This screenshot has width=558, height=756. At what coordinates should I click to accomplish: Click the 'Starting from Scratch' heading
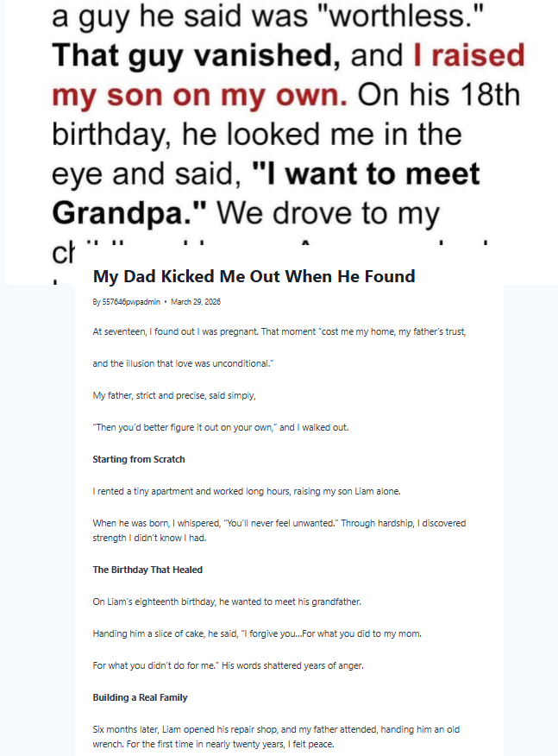tap(139, 459)
